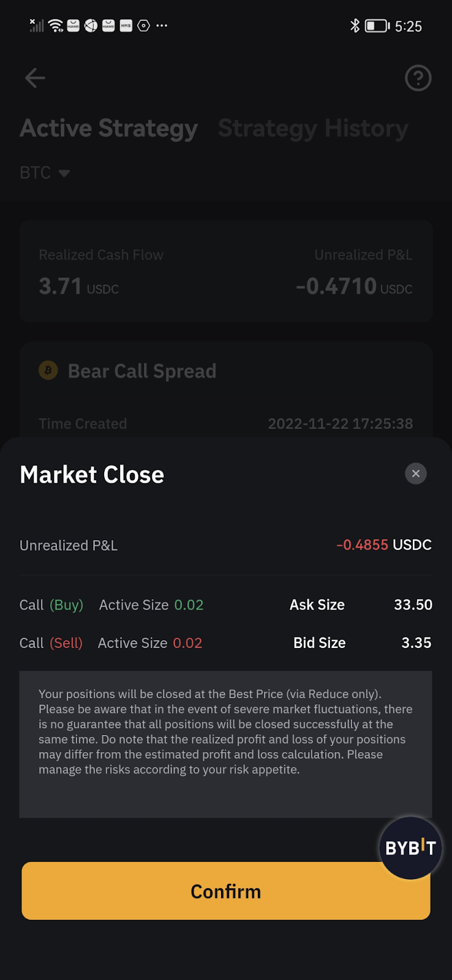This screenshot has height=980, width=452.
Task: Tap the risk disclaimer text box
Action: click(x=225, y=744)
